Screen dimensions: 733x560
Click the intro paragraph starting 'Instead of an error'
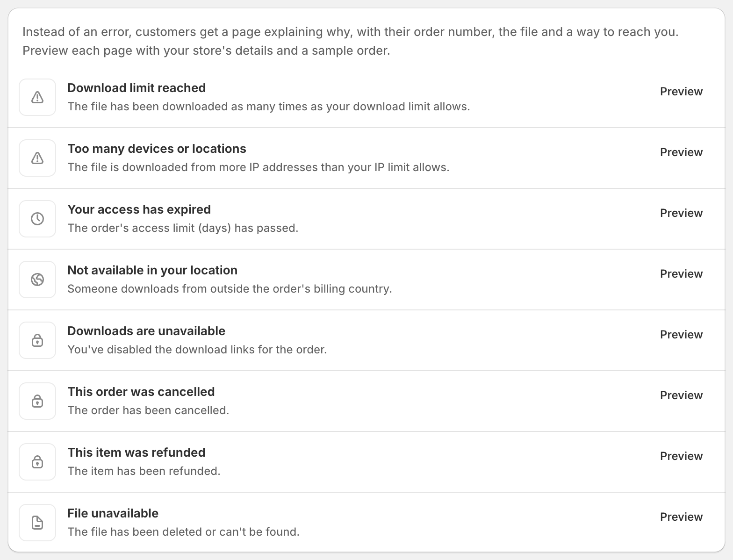[351, 41]
